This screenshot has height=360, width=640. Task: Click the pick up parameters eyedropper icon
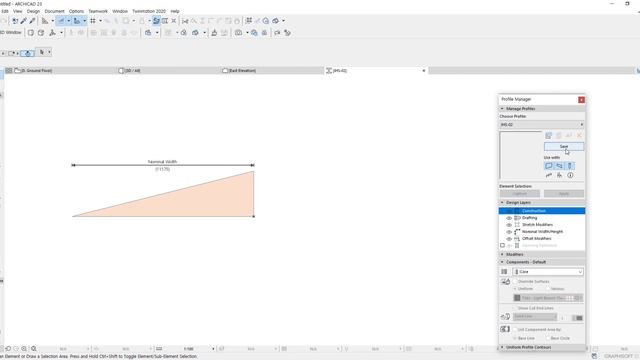(x=24, y=21)
